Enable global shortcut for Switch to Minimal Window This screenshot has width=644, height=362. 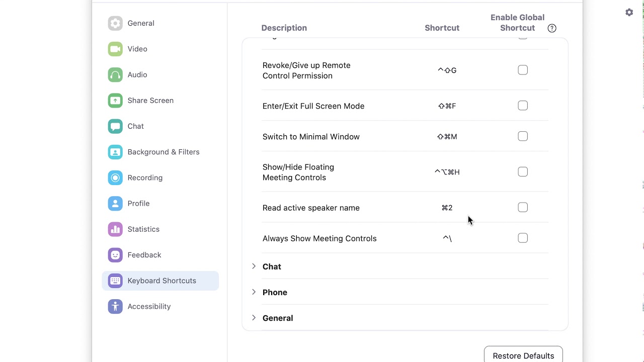[523, 136]
